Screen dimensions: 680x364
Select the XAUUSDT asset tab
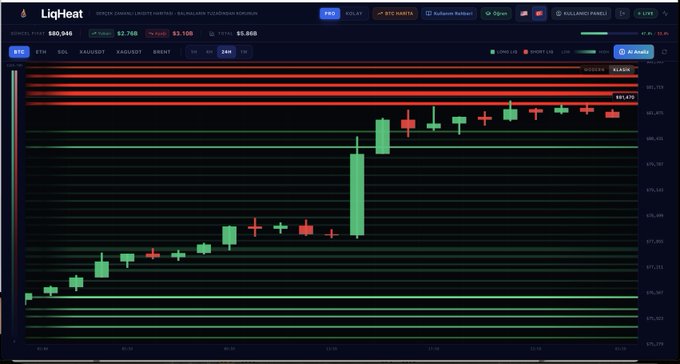coord(92,52)
